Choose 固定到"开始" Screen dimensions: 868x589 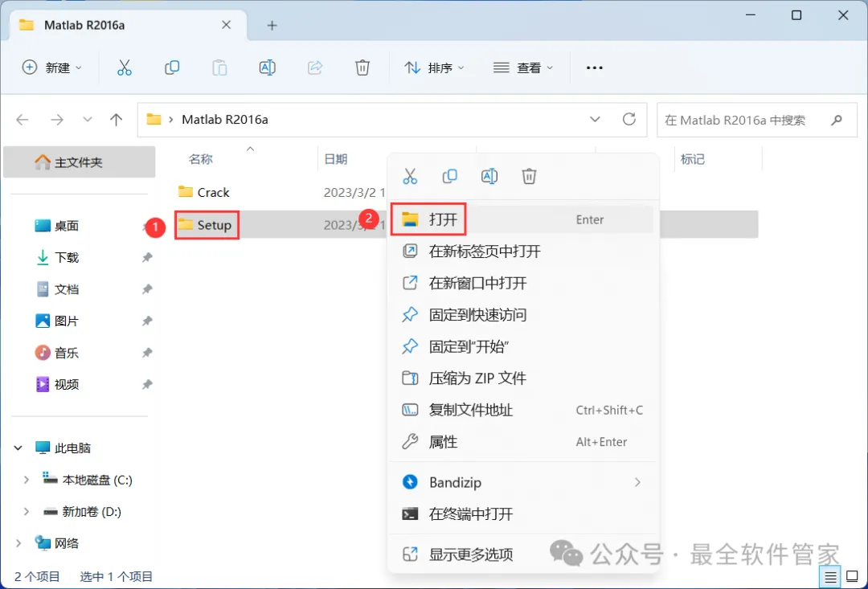(x=523, y=346)
